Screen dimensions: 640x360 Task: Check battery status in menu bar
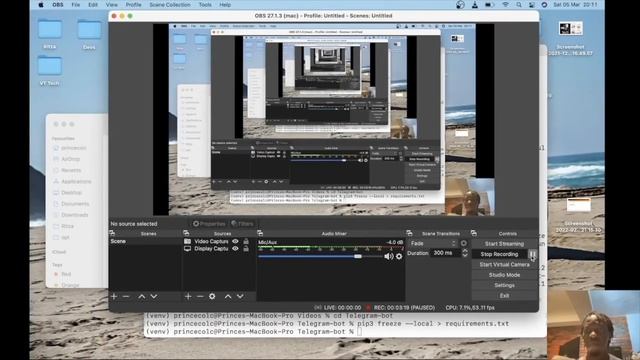pos(489,5)
